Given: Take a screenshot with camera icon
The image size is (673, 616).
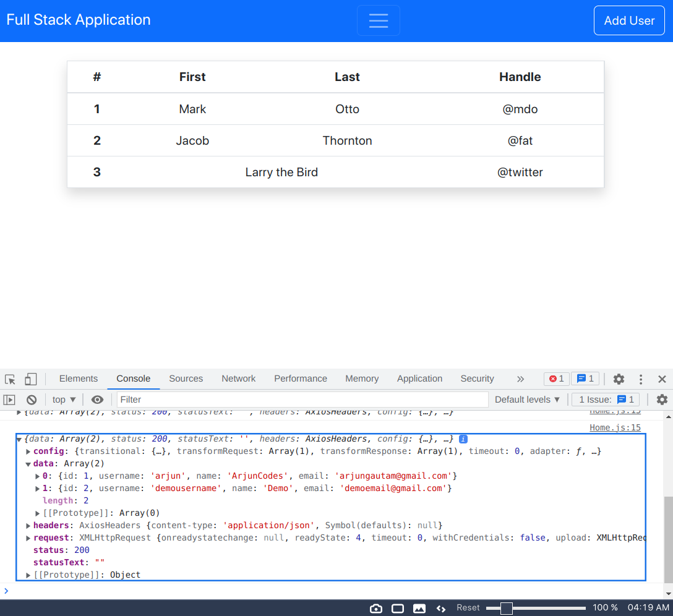Looking at the screenshot, I should point(376,609).
